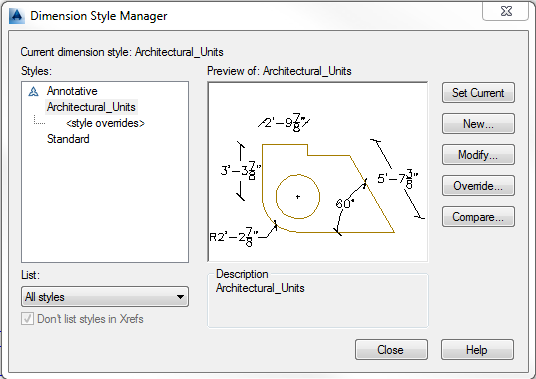Select the Standard dimension style
Screen dimensions: 536x379
click(68, 139)
